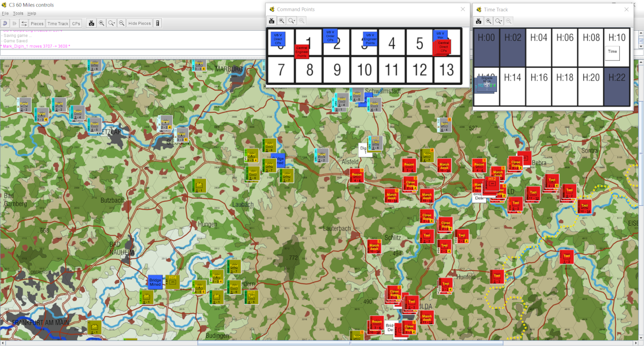Select the March Asslt unit near Lauterbach
Viewport: 644px width, 346px height.
pyautogui.click(x=374, y=247)
